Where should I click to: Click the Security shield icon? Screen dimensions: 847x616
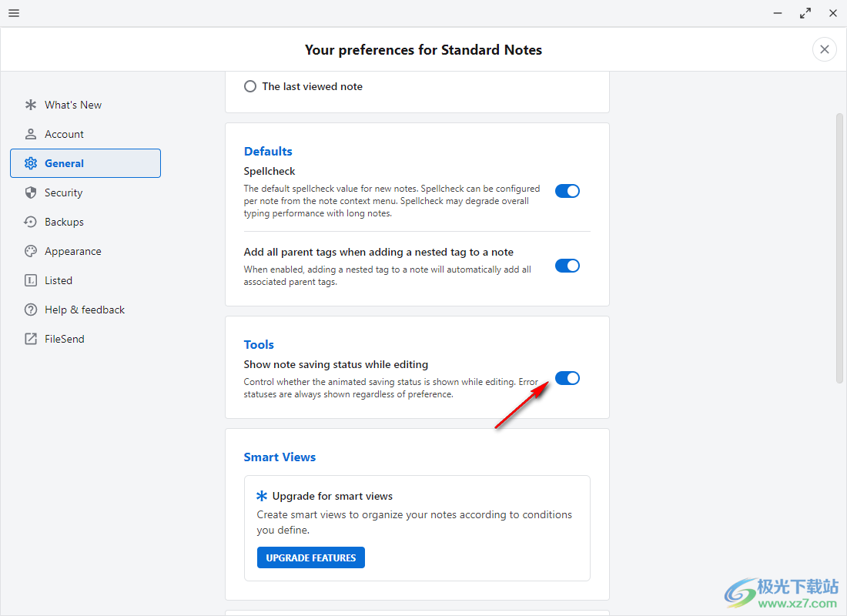[x=31, y=192]
